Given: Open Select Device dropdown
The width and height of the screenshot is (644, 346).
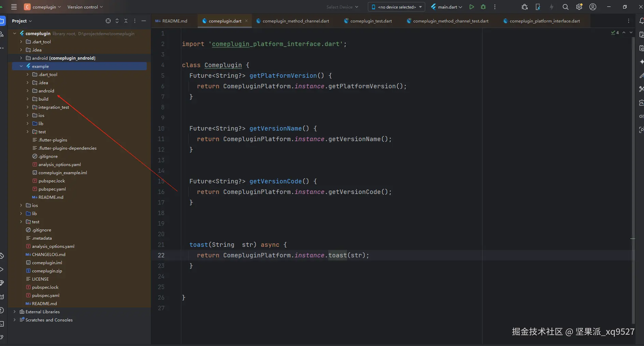Looking at the screenshot, I should (x=342, y=7).
